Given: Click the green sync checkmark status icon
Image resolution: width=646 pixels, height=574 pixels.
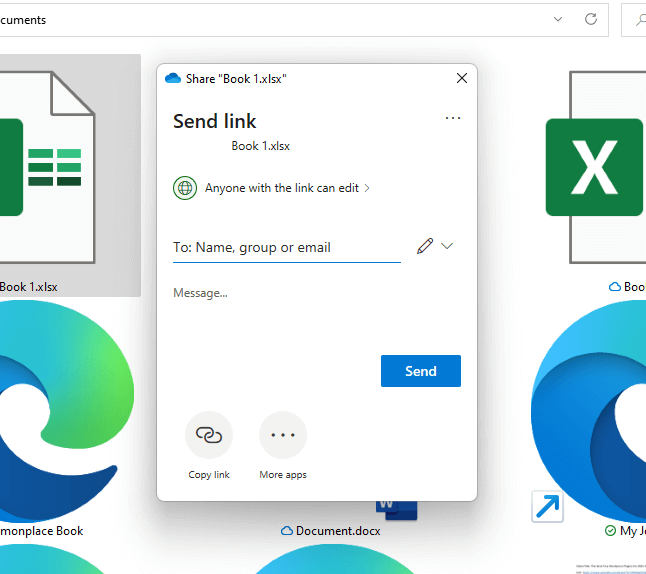Looking at the screenshot, I should (x=610, y=531).
